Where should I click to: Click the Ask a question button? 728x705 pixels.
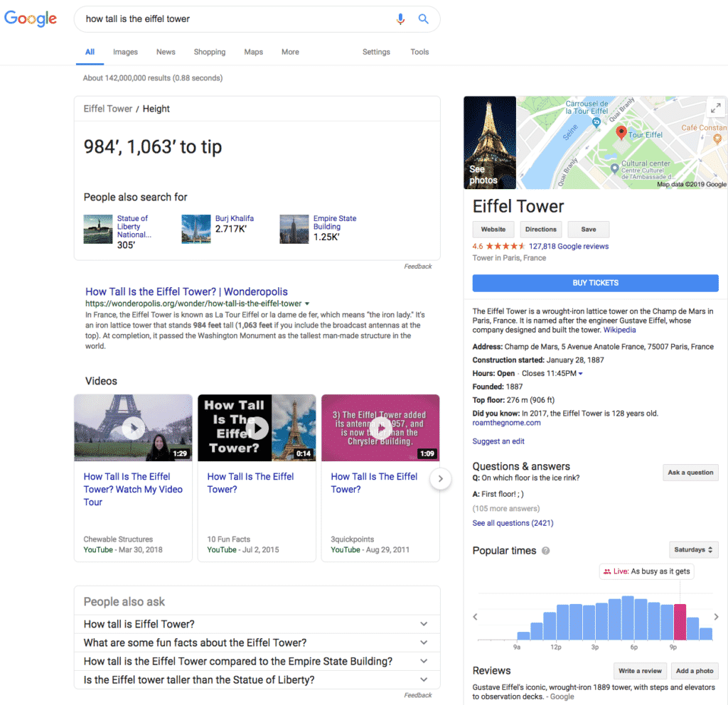coord(690,473)
